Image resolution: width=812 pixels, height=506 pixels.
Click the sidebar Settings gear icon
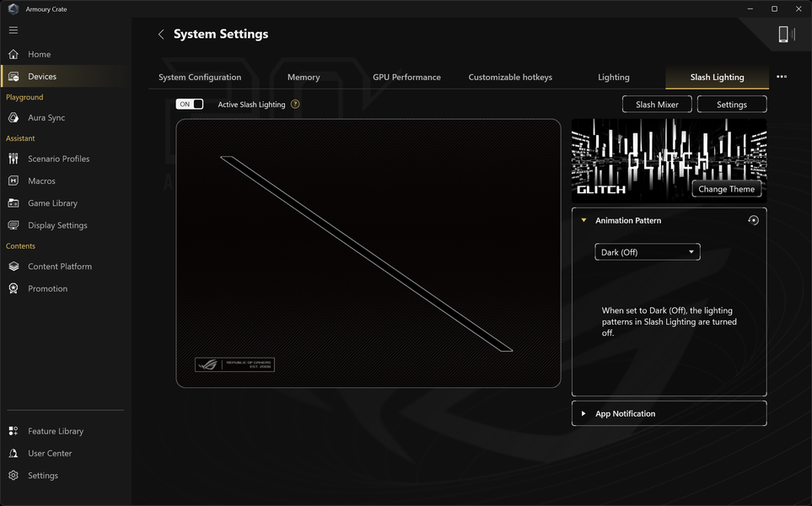13,476
